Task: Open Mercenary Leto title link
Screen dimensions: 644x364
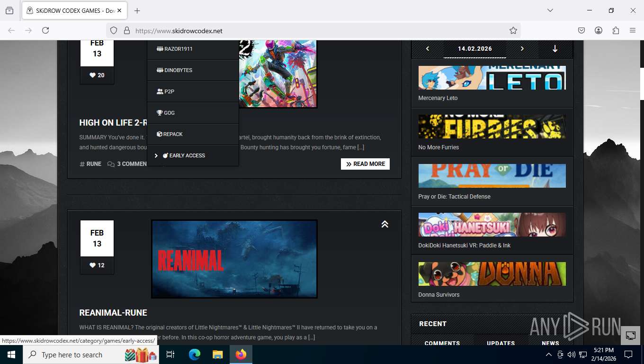Action: click(438, 98)
